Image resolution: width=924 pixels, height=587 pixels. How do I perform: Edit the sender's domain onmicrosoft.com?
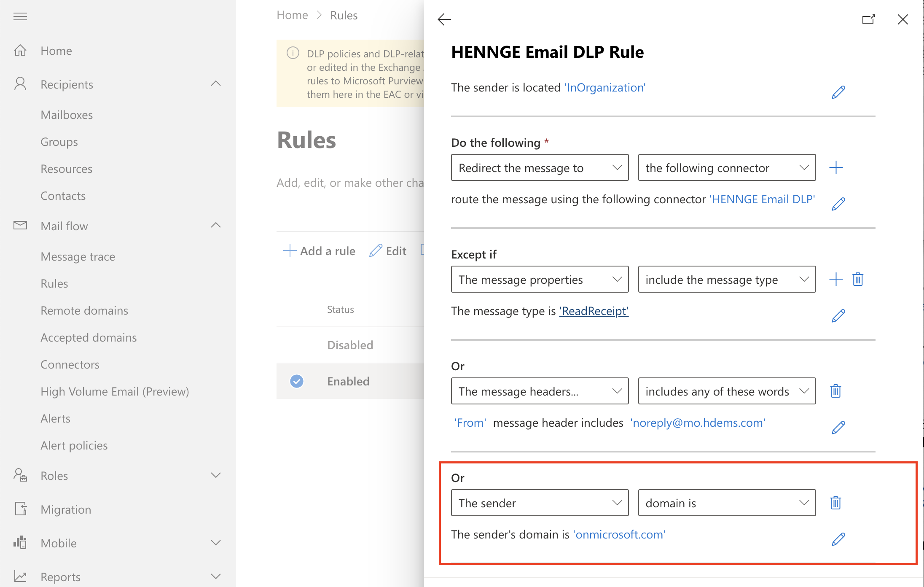pos(838,539)
